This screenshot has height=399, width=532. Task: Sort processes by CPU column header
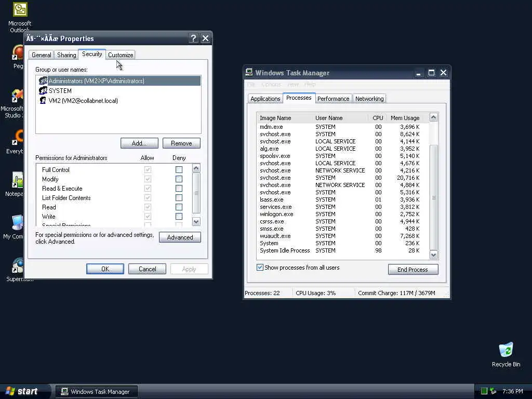[377, 118]
